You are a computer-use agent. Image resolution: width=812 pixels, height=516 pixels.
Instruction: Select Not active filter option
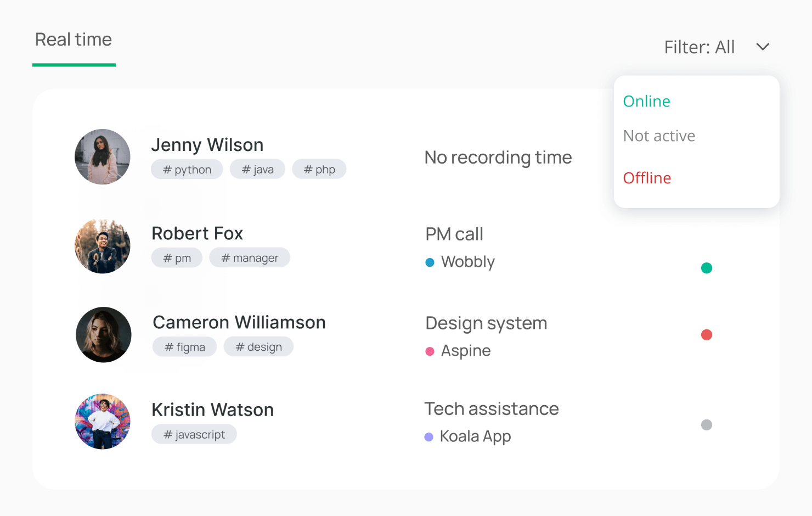click(659, 136)
